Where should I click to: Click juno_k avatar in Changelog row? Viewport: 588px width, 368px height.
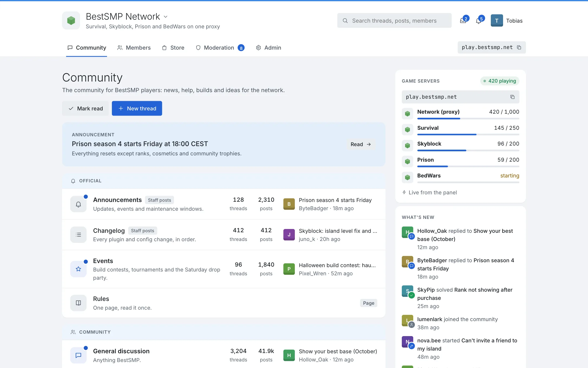pos(289,235)
